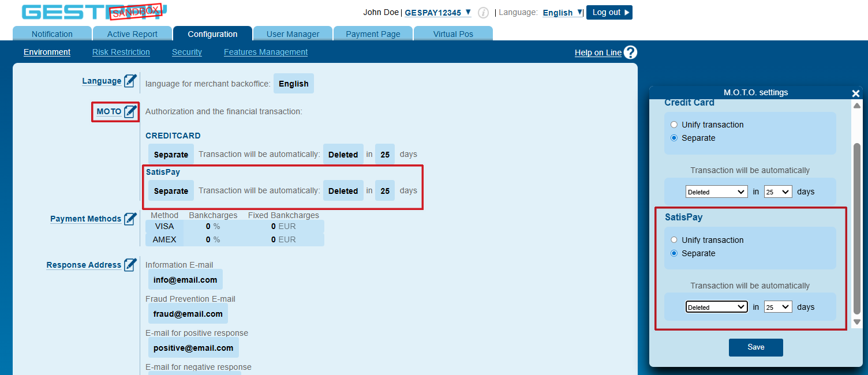Click the panel scrollbar up arrow

click(x=857, y=106)
